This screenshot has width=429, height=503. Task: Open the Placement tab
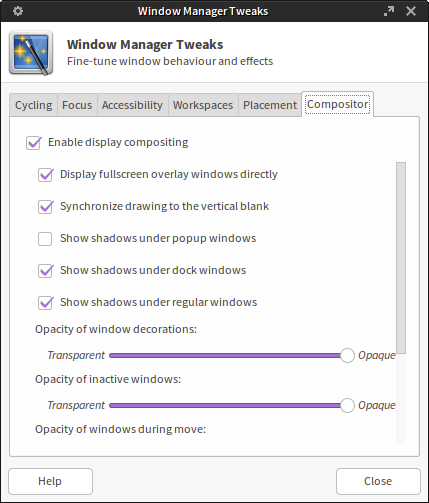tap(270, 105)
